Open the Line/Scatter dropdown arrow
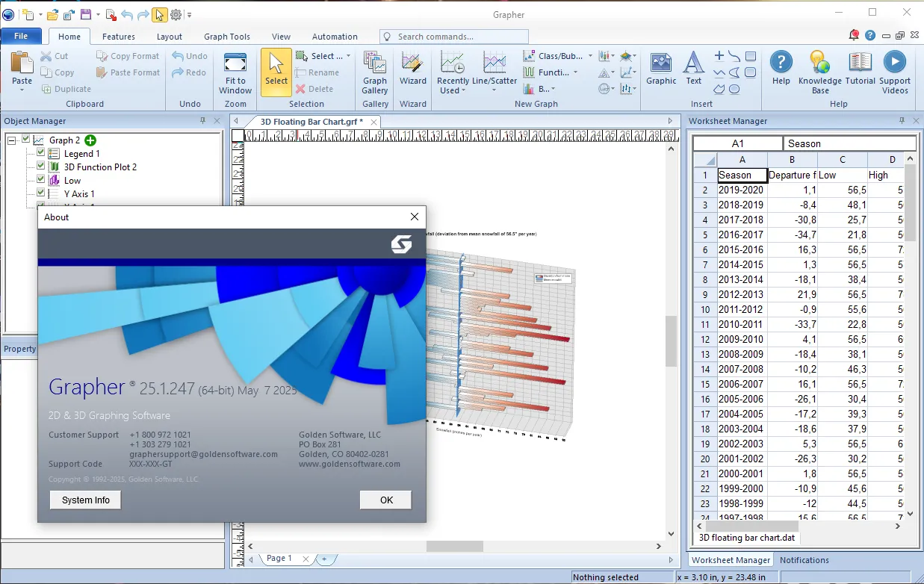The height and width of the screenshot is (584, 924). pos(494,90)
